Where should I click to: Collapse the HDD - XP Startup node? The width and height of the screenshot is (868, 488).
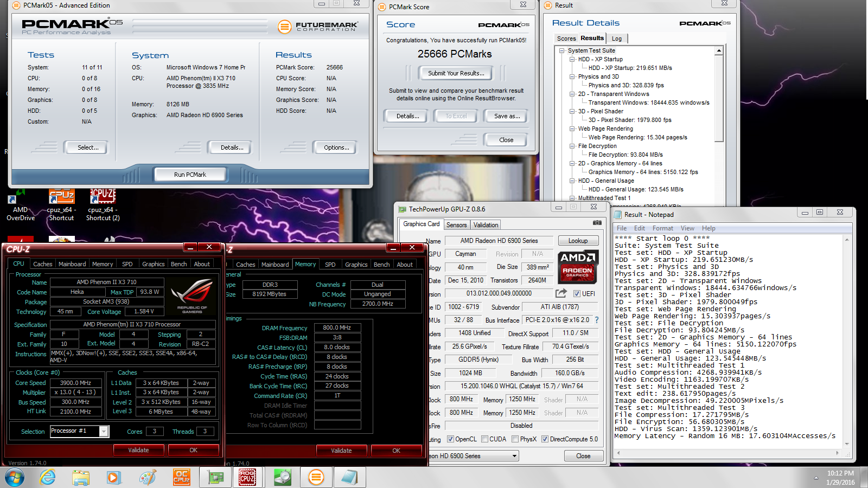click(x=572, y=60)
